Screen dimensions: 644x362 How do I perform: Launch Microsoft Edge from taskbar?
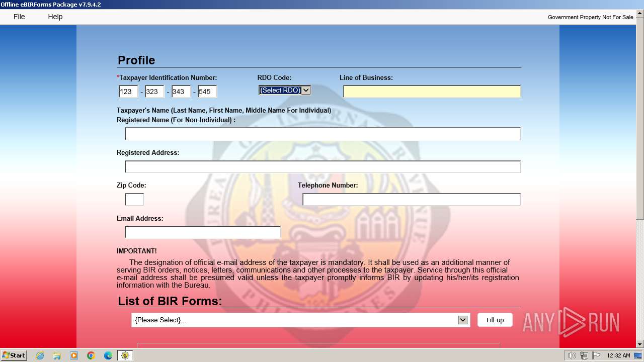(x=108, y=355)
